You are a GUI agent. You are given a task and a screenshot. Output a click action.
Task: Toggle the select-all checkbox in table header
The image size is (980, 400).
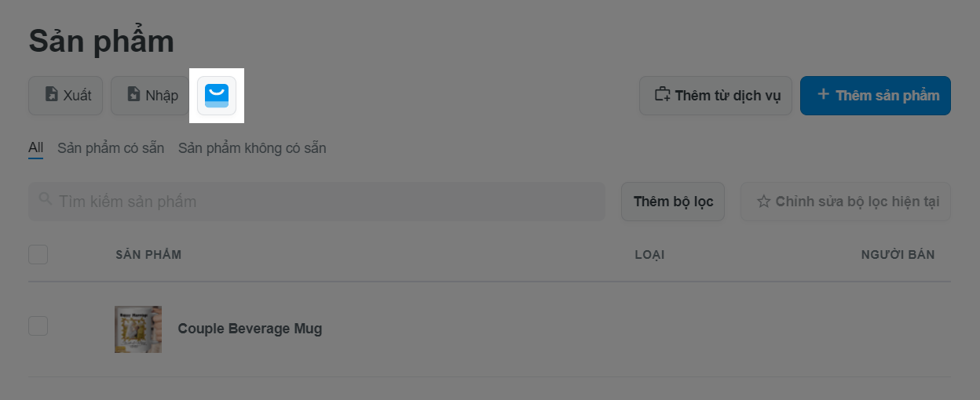(38, 254)
